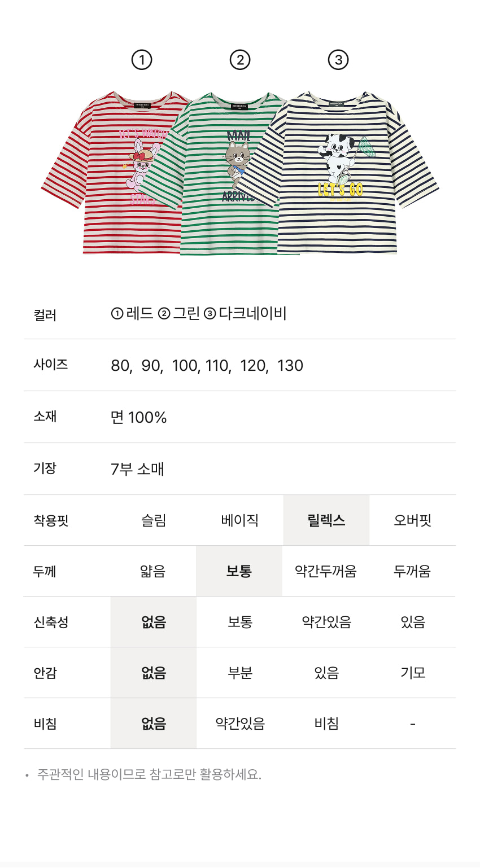Click the 다크네이비 color label

click(x=252, y=313)
